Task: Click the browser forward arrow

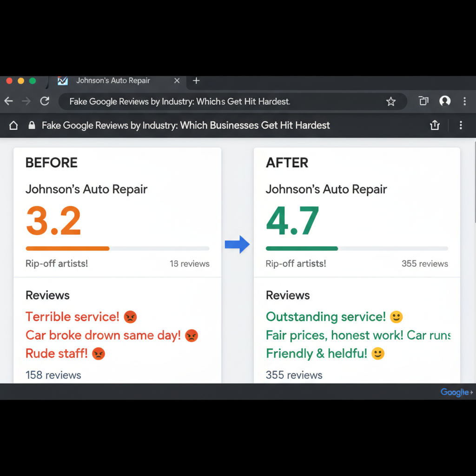Action: [26, 101]
